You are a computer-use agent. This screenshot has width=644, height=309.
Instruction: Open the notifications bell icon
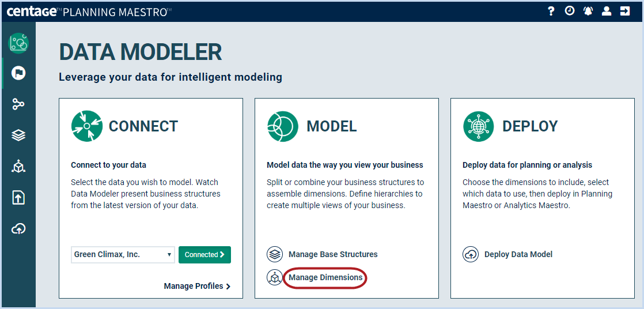(x=588, y=11)
